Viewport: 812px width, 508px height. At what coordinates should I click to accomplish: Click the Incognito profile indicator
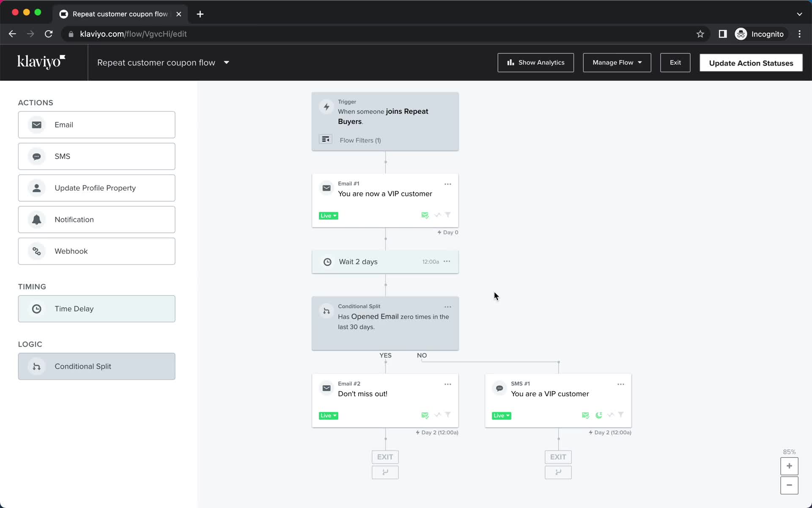coord(760,34)
